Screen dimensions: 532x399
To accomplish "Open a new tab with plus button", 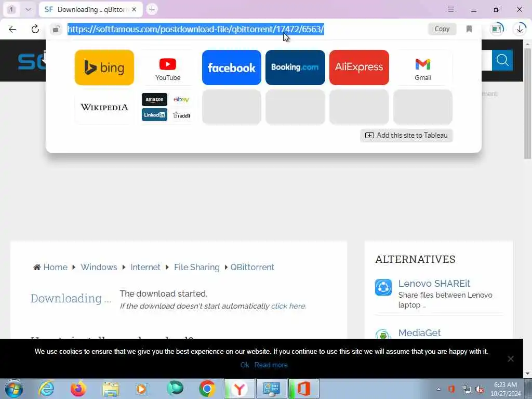I will pyautogui.click(x=152, y=9).
